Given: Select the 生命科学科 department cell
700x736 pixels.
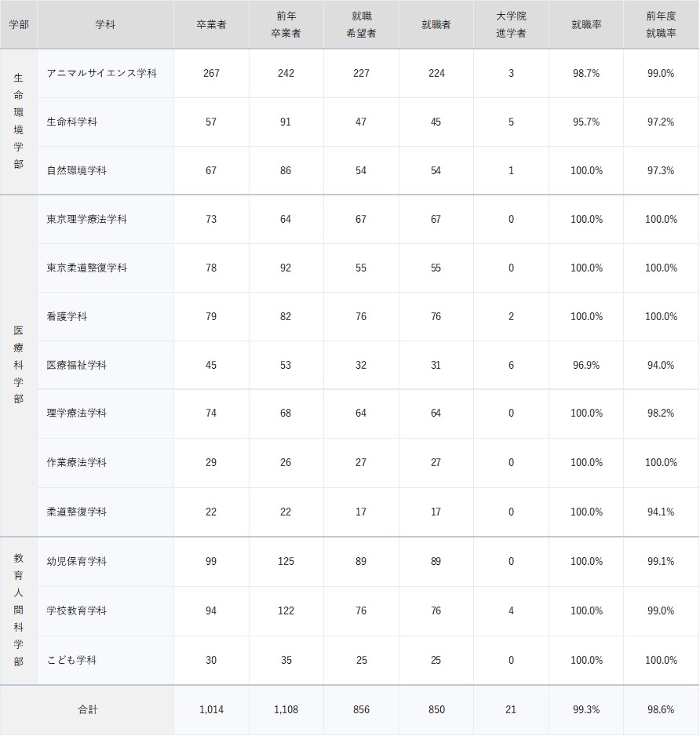Looking at the screenshot, I should [x=72, y=122].
